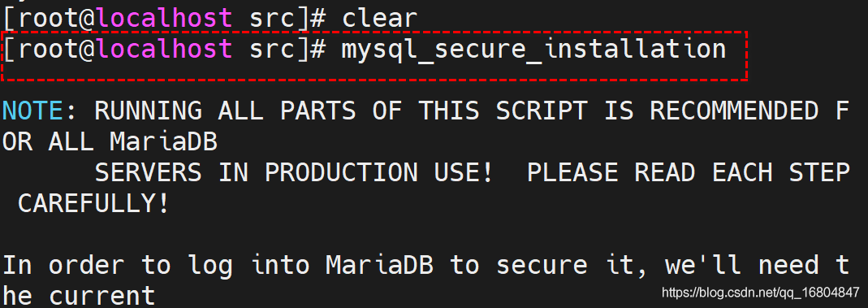Click the cyan NOTE label

point(32,111)
